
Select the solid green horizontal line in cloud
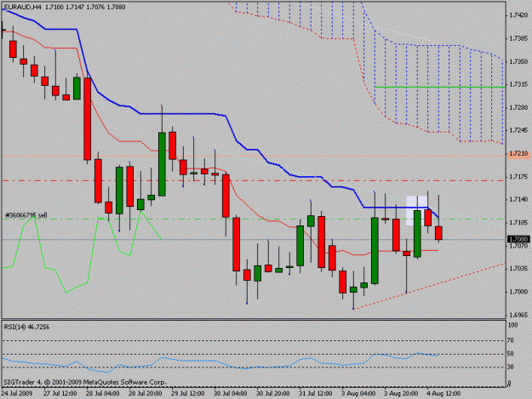tap(440, 87)
